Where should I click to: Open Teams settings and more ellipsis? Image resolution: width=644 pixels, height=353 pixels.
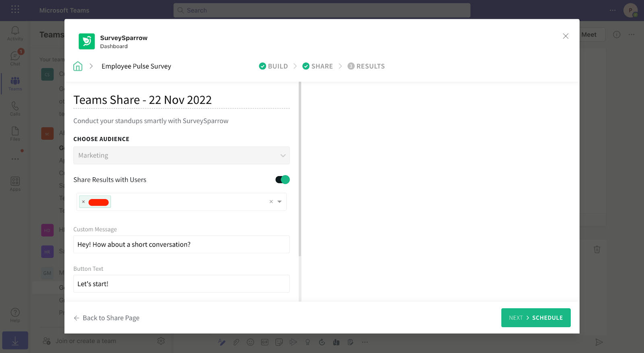[x=613, y=10]
